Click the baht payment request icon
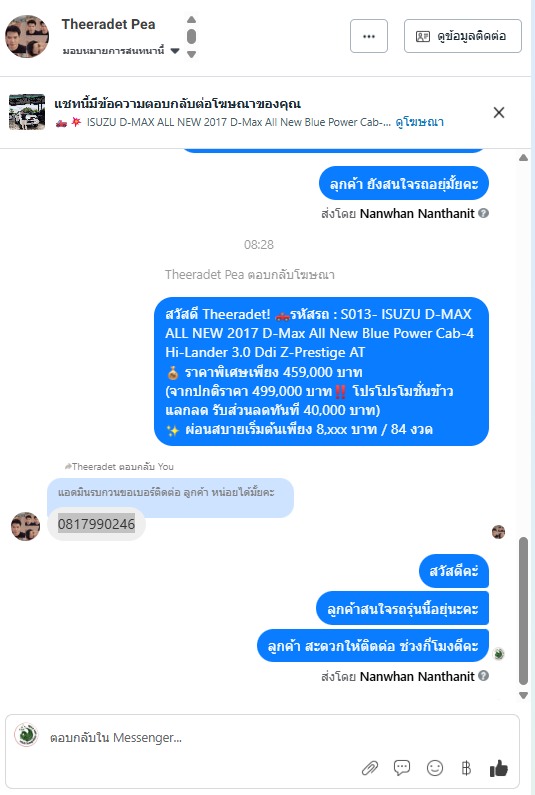This screenshot has height=795, width=535. pyautogui.click(x=466, y=768)
